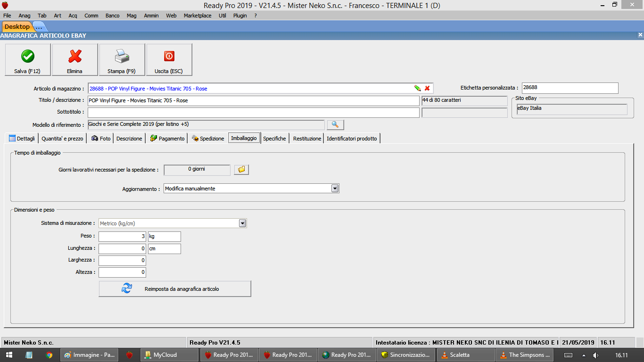Open the folder button beside '0 giorni'
Screen dimensions: 644x362
pos(241,170)
